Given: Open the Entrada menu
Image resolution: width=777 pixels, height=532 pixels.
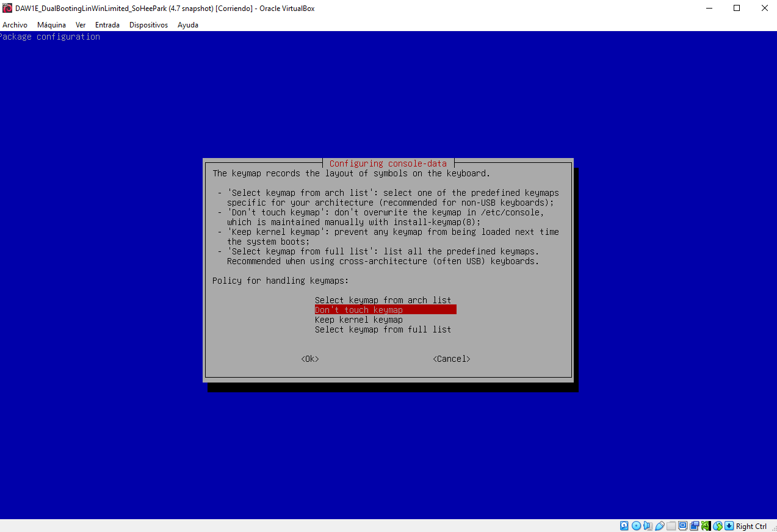Looking at the screenshot, I should tap(107, 25).
